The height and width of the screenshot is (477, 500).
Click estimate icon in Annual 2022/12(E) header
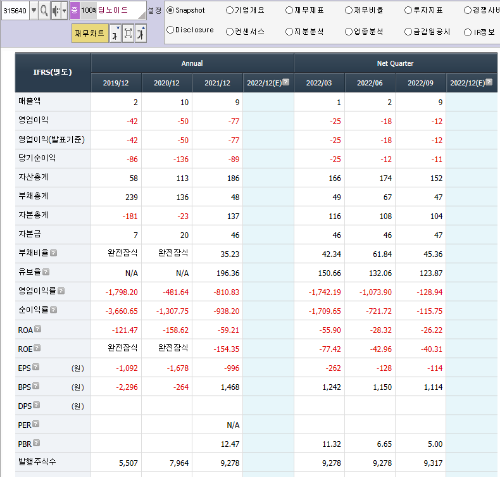point(286,82)
